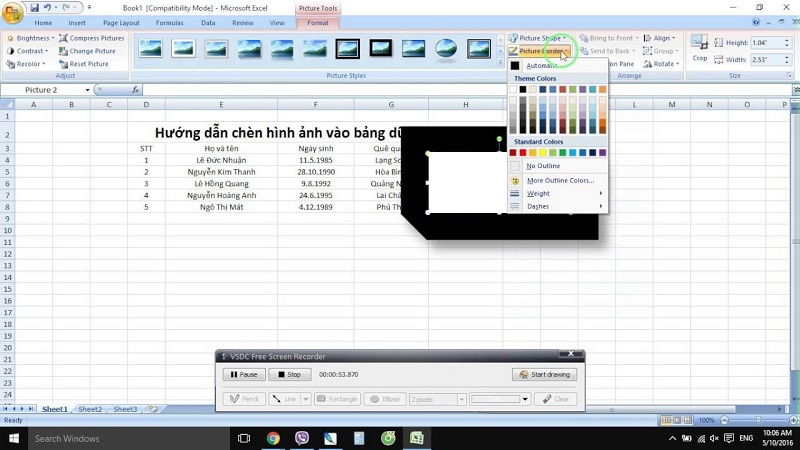Click Start drawing in VSDC recorder
The height and width of the screenshot is (450, 800).
pyautogui.click(x=544, y=374)
